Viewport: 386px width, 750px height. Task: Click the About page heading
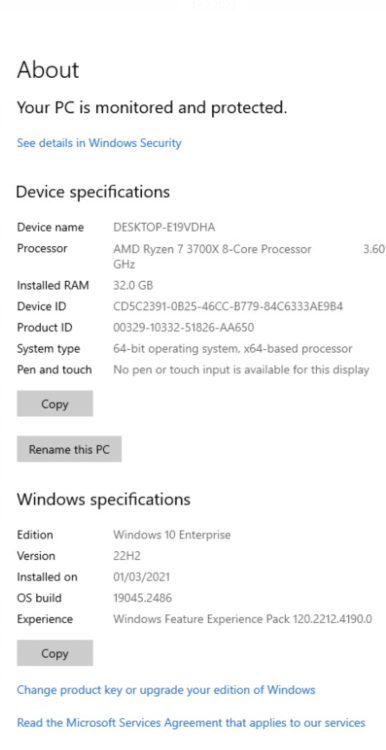click(x=48, y=70)
